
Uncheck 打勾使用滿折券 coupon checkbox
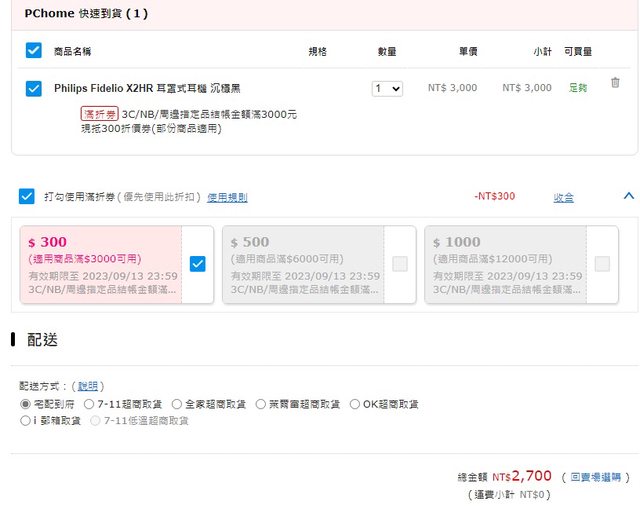pyautogui.click(x=27, y=197)
